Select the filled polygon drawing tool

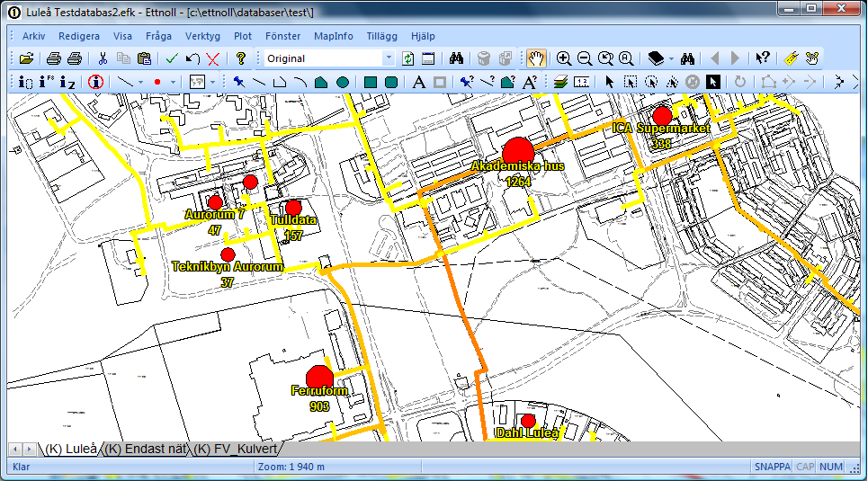point(321,83)
